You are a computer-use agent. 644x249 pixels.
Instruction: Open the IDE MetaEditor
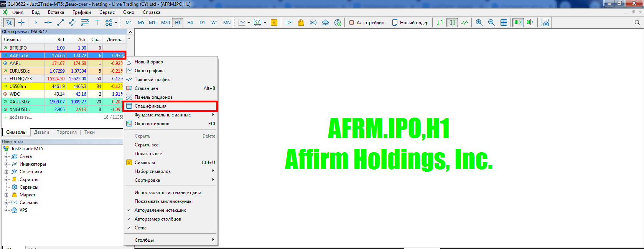[x=288, y=23]
